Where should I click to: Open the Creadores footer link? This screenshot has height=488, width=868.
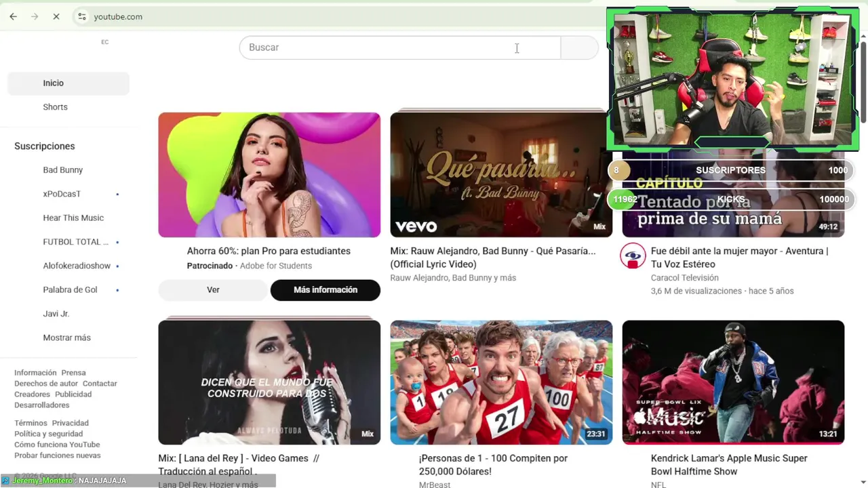click(32, 394)
